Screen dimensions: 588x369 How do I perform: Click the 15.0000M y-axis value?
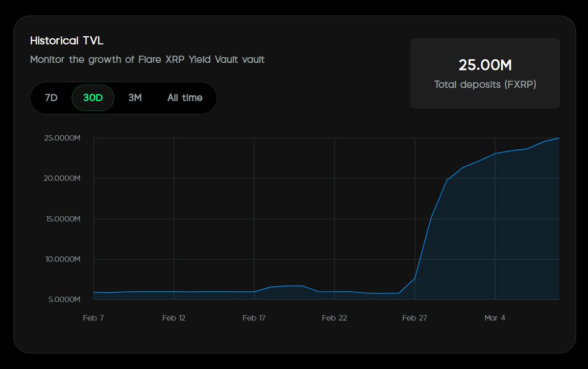pos(64,219)
